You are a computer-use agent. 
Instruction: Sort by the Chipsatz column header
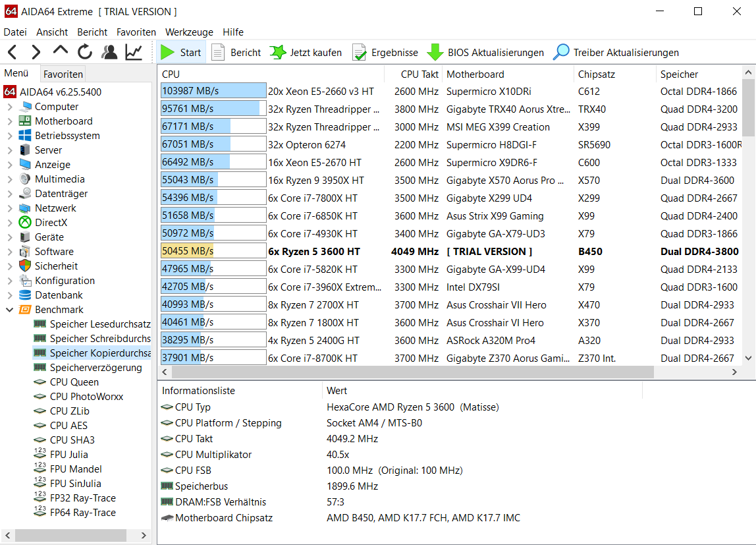615,74
